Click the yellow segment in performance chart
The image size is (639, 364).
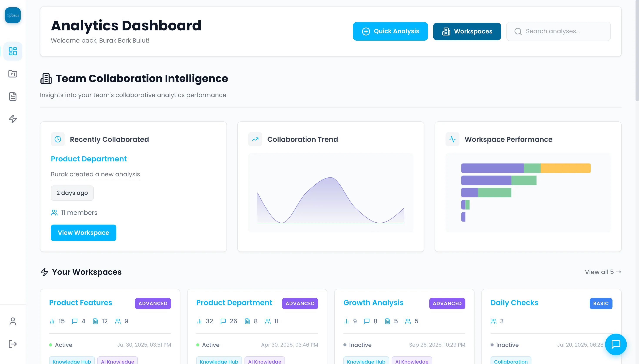[x=566, y=168]
